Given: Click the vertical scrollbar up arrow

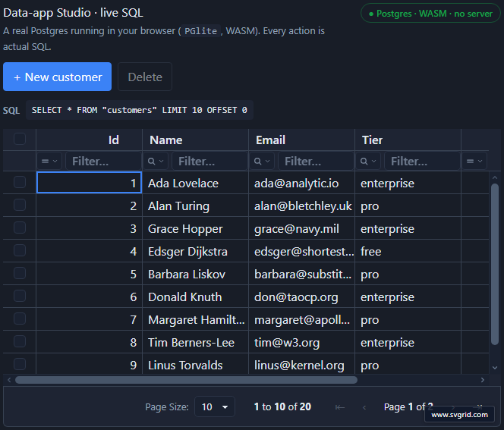Looking at the screenshot, I should click(495, 177).
